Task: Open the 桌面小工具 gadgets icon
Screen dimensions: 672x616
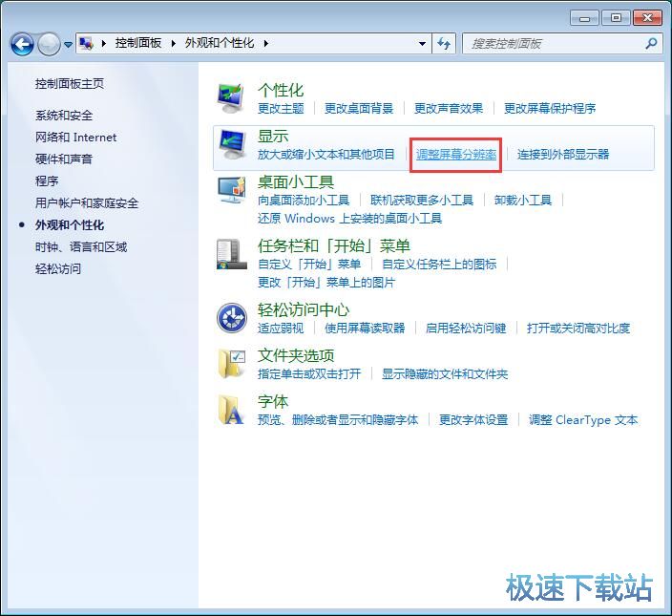Action: click(231, 190)
